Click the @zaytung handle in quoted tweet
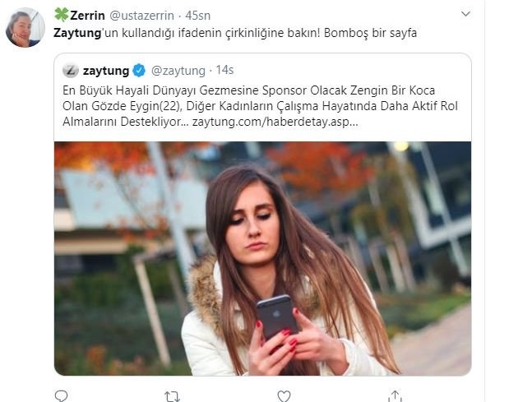Image resolution: width=532 pixels, height=402 pixels. click(x=178, y=71)
